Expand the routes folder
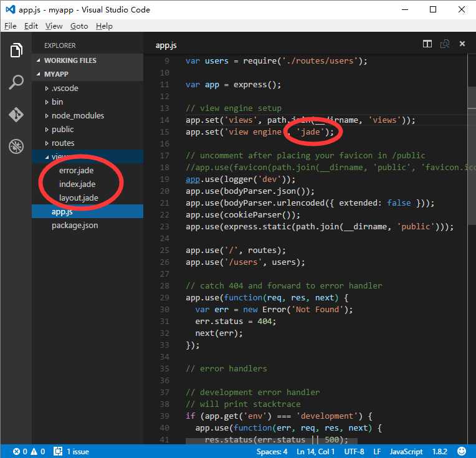 point(47,143)
